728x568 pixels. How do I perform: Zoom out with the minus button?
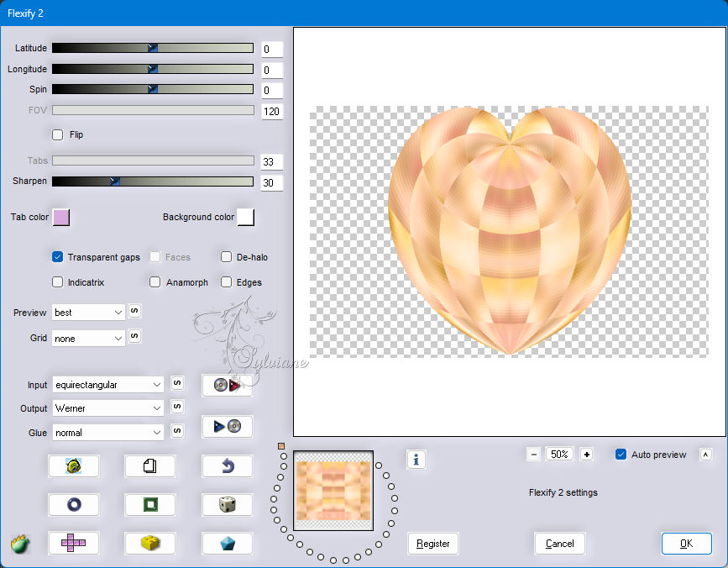[534, 455]
